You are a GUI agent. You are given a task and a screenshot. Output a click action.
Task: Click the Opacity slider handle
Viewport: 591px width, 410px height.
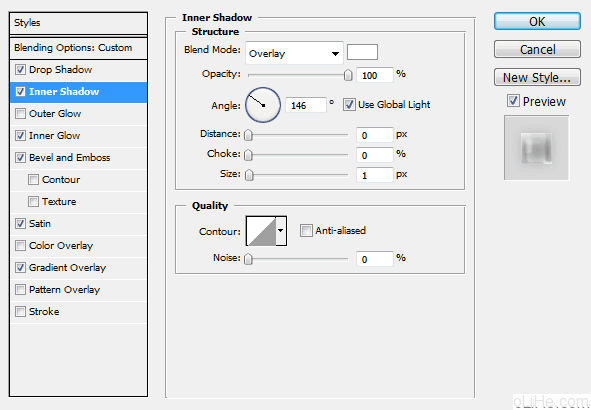click(348, 75)
